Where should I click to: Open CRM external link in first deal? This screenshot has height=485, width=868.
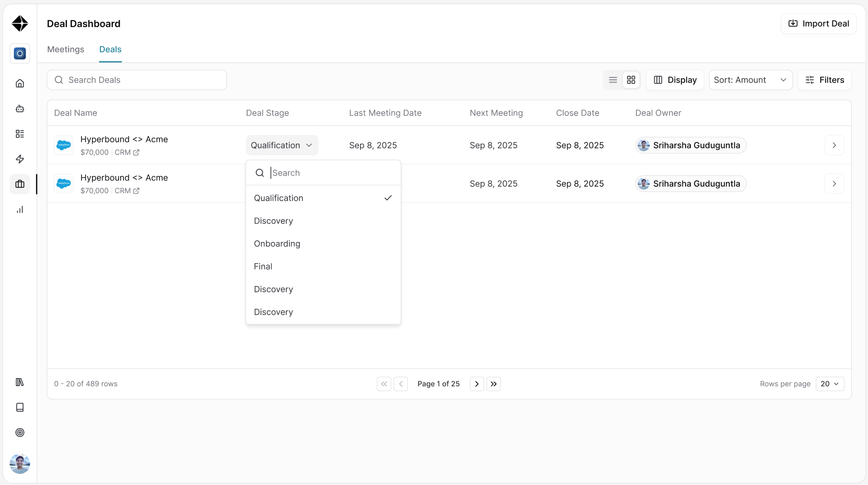[x=127, y=152]
